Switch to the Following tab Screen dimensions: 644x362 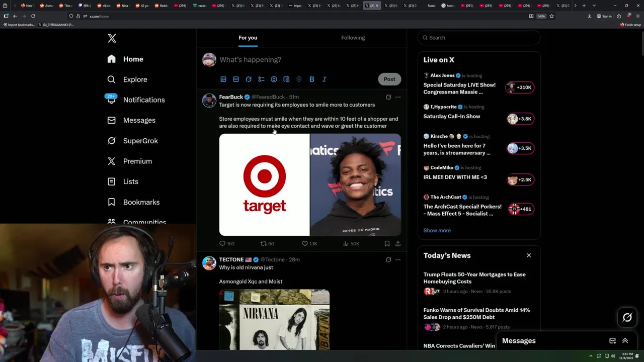(x=353, y=38)
